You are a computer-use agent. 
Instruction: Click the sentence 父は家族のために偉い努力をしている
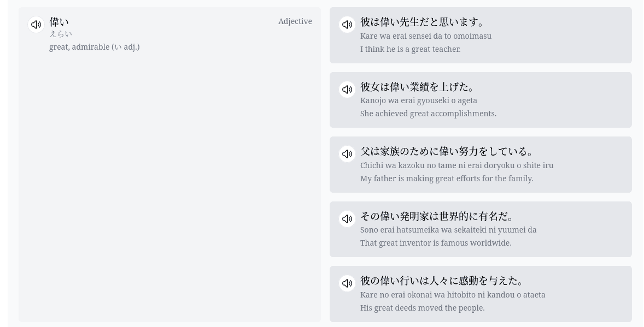tap(448, 151)
